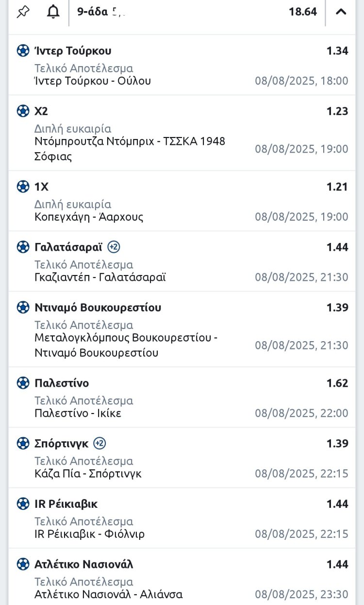Image resolution: width=364 pixels, height=605 pixels.
Task: Select the X2 double chance selection
Action: tap(41, 111)
